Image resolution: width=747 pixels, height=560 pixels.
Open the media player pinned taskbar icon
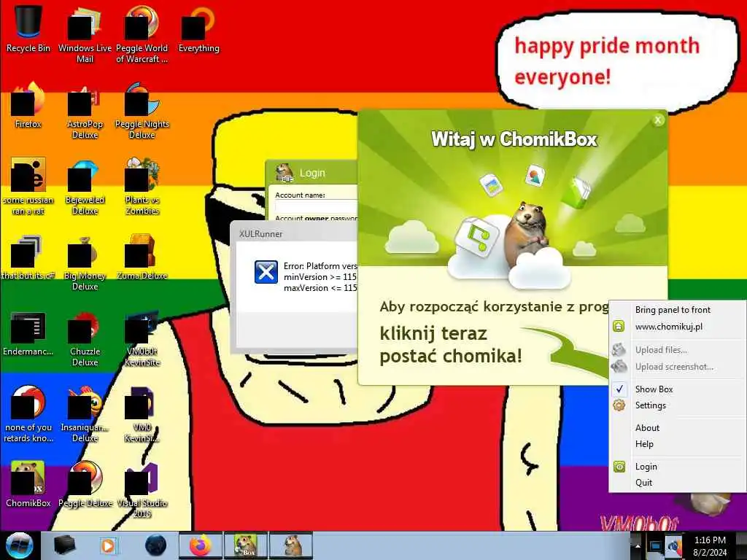pyautogui.click(x=108, y=545)
